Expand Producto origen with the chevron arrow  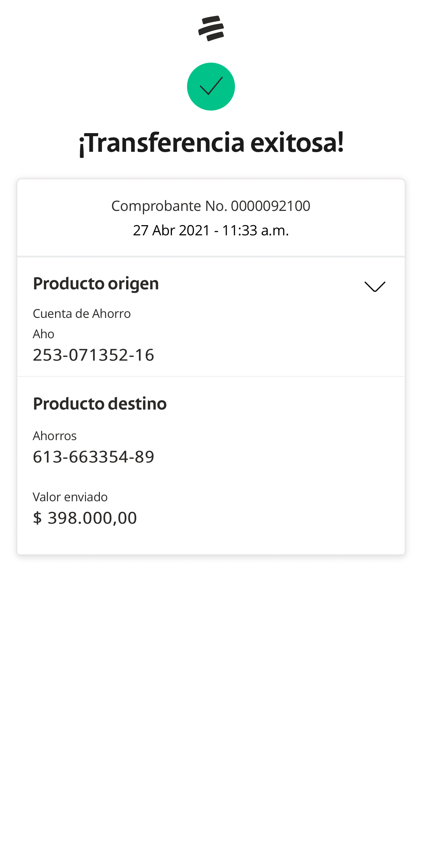click(375, 286)
